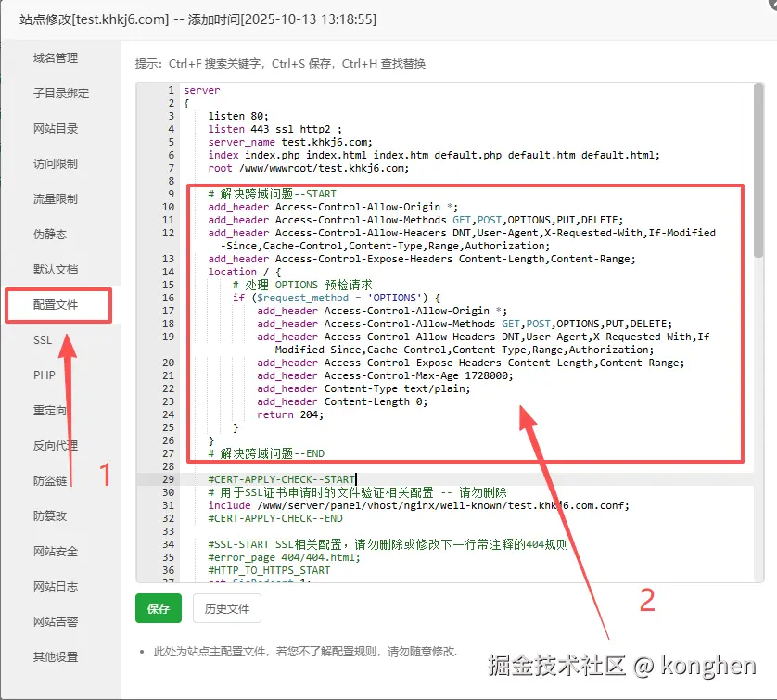Click 'add_header Access-Control-Max-Age 1728000;' line
777x700 pixels.
[x=385, y=375]
